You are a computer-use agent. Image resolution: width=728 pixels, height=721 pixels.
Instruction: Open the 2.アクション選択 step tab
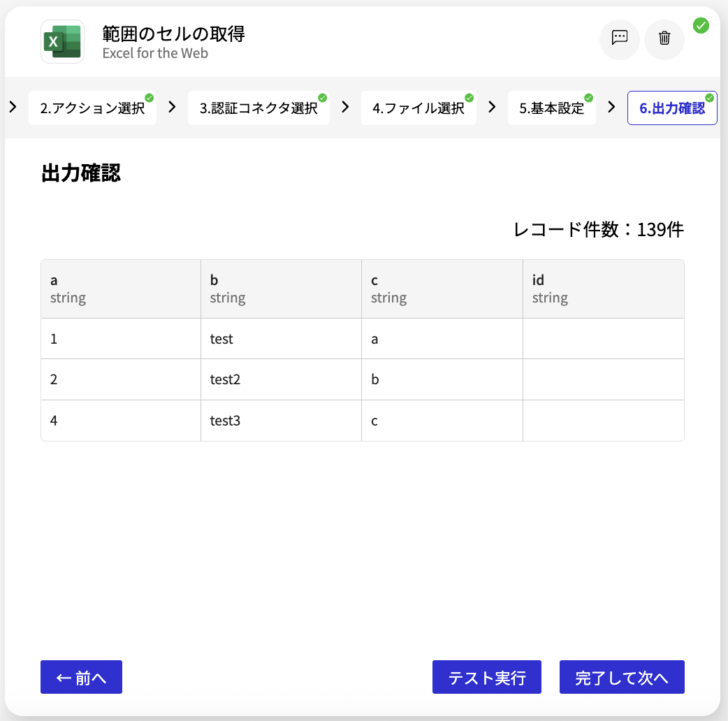pos(92,108)
